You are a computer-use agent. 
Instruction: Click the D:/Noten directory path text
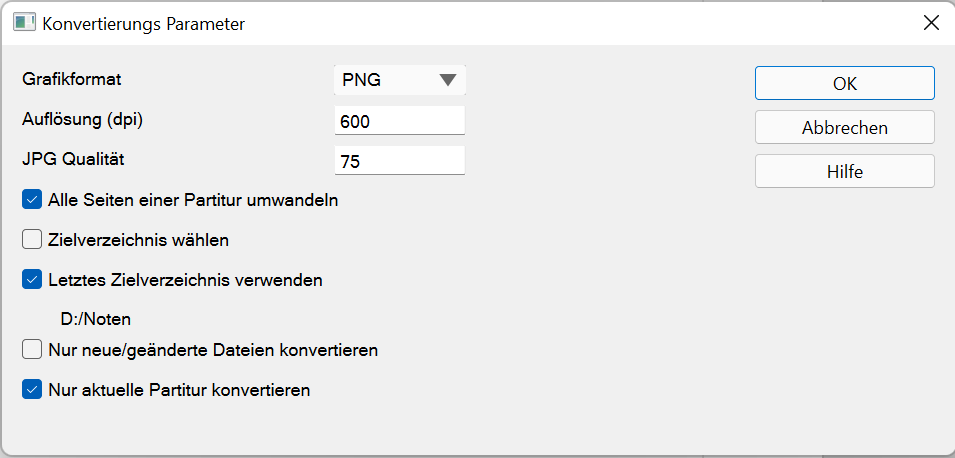(x=96, y=320)
